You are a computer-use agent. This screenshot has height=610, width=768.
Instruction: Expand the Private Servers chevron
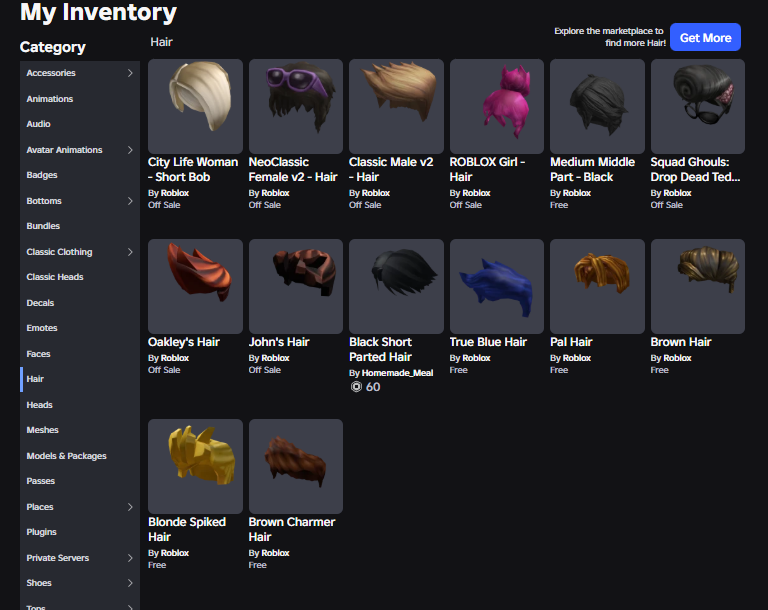click(130, 558)
